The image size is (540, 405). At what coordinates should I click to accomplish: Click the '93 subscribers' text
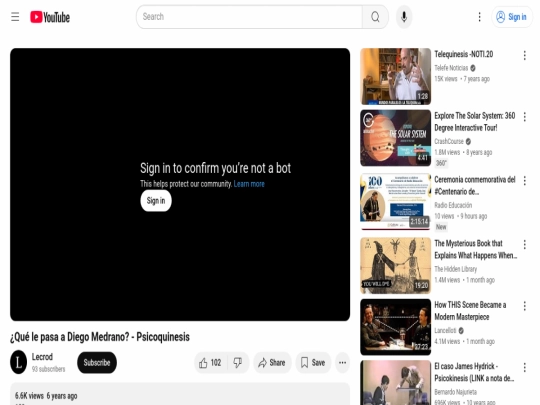[x=48, y=369]
